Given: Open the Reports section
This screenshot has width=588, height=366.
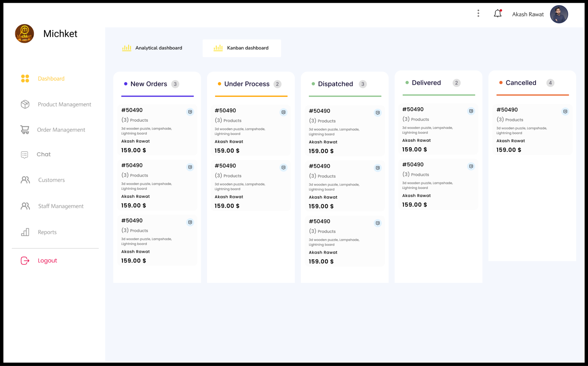Looking at the screenshot, I should coord(47,232).
